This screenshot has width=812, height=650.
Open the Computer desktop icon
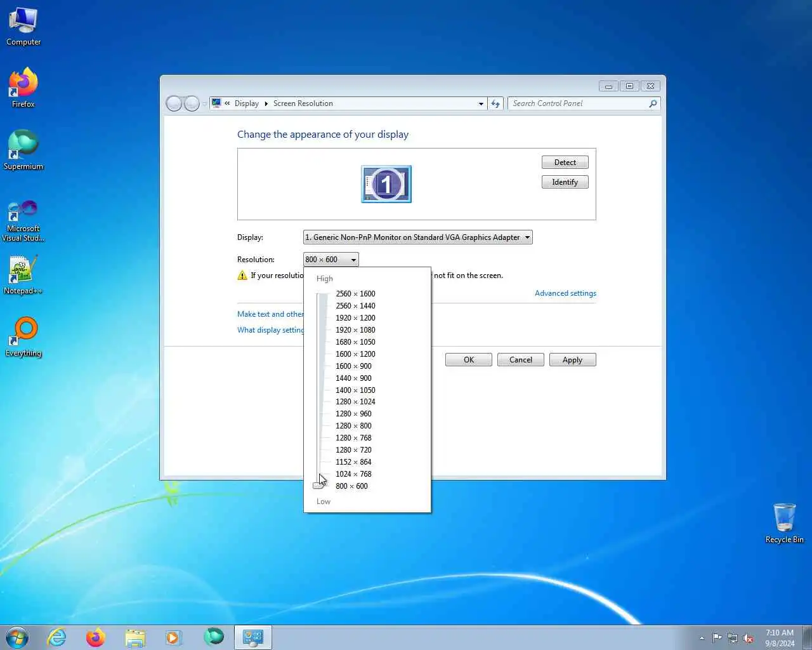[23, 27]
